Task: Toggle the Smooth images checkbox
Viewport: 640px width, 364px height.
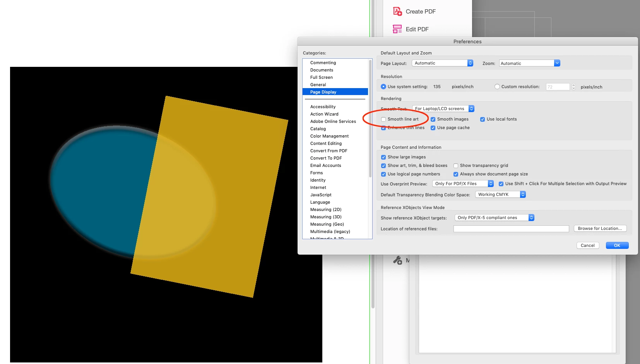Action: click(433, 119)
